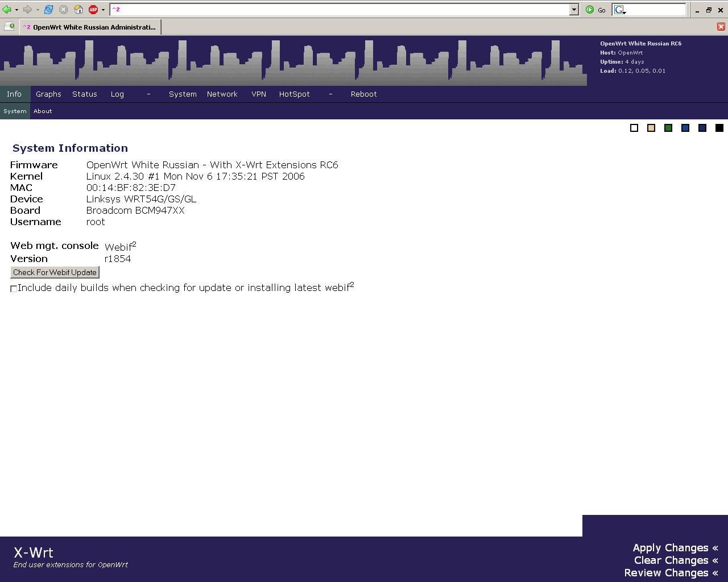
Task: Open the Back history dropdown arrow
Action: pyautogui.click(x=16, y=10)
